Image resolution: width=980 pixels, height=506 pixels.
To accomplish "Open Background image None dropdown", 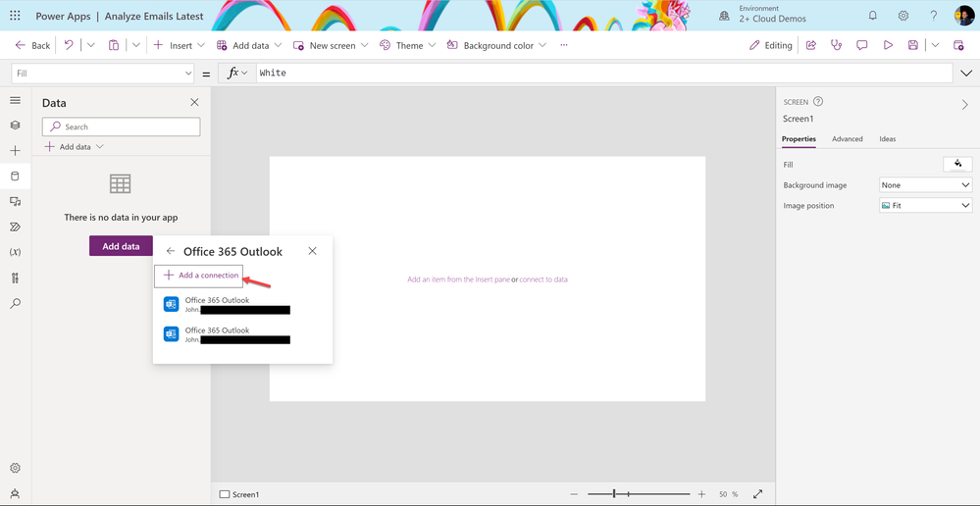I will click(926, 185).
